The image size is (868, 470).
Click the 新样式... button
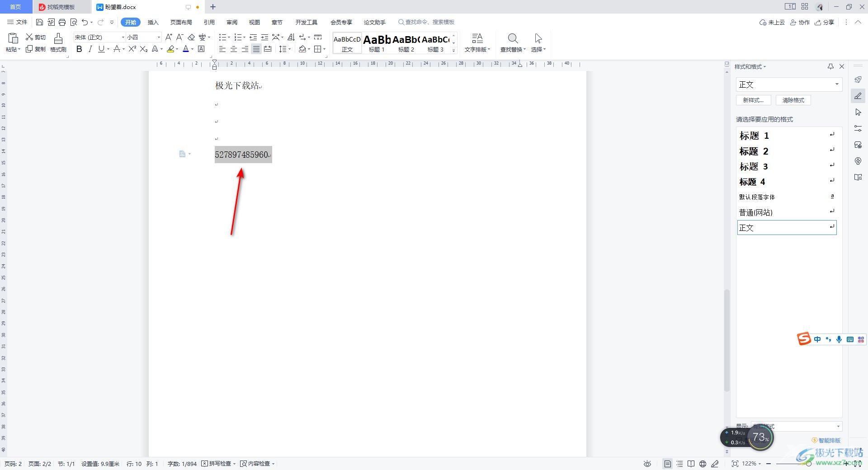tap(754, 100)
